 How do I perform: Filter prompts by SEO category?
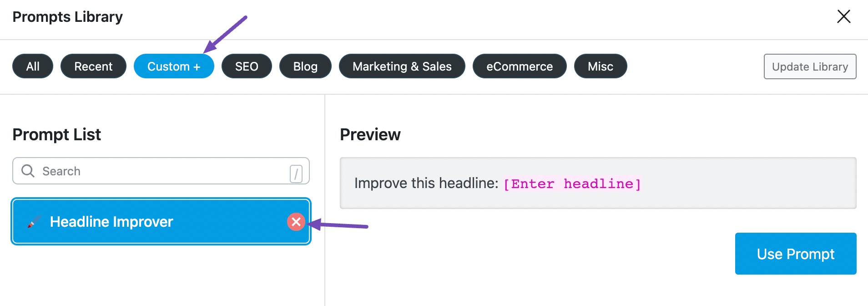click(247, 66)
